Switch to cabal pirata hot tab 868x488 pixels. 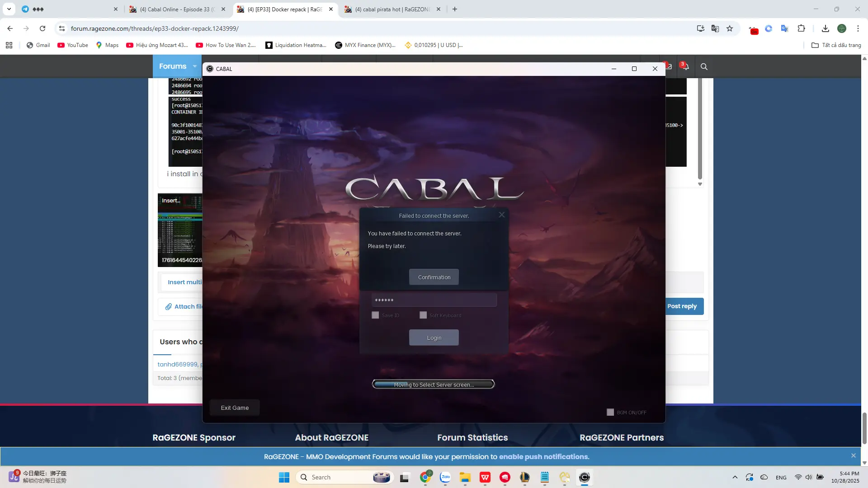pos(392,9)
